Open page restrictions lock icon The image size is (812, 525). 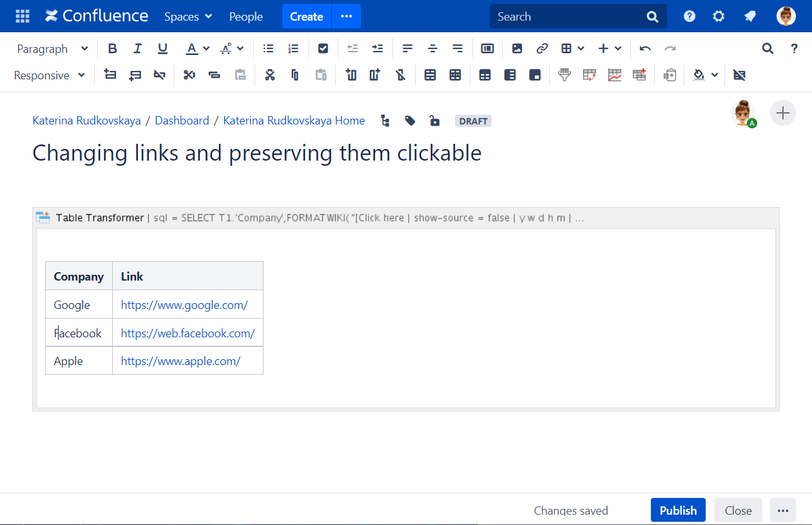point(435,121)
